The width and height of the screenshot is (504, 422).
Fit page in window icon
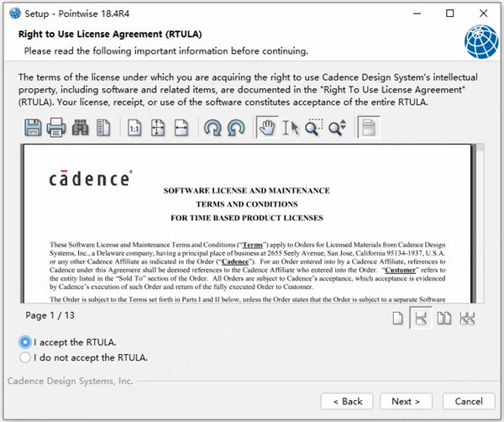[158, 128]
